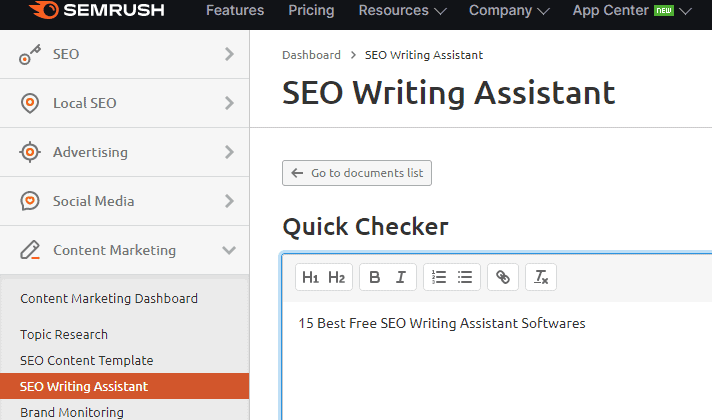Expand the Advertising section arrow
The image size is (712, 420).
pyautogui.click(x=229, y=152)
